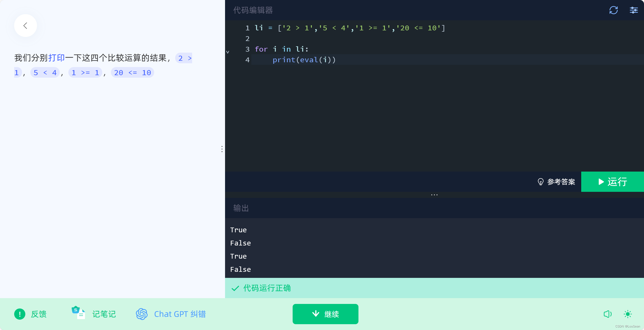Click the 反馈 exclamation mark icon
The height and width of the screenshot is (330, 644).
20,314
